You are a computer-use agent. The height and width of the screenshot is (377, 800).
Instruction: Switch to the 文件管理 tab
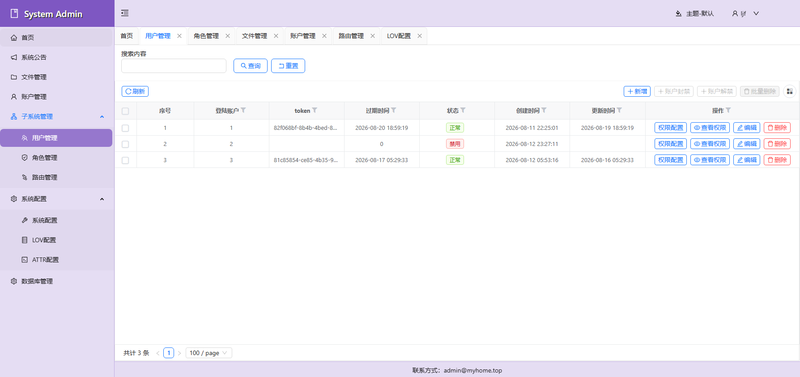[x=254, y=36]
